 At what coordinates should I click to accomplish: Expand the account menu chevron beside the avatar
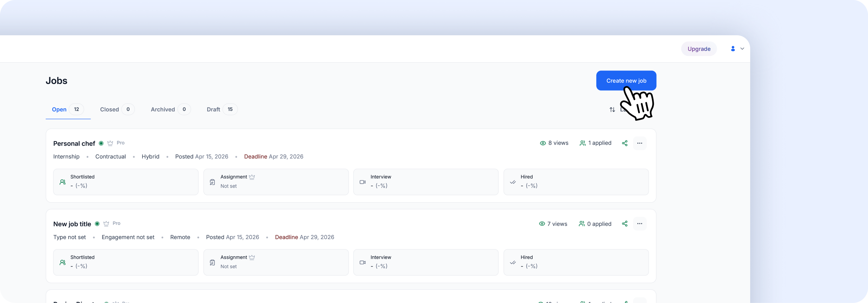(x=742, y=49)
